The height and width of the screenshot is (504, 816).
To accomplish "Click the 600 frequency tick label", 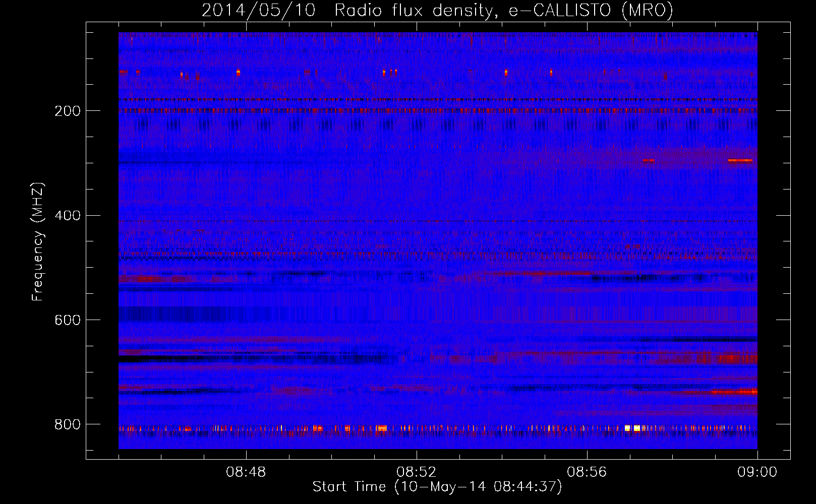I will pos(68,321).
